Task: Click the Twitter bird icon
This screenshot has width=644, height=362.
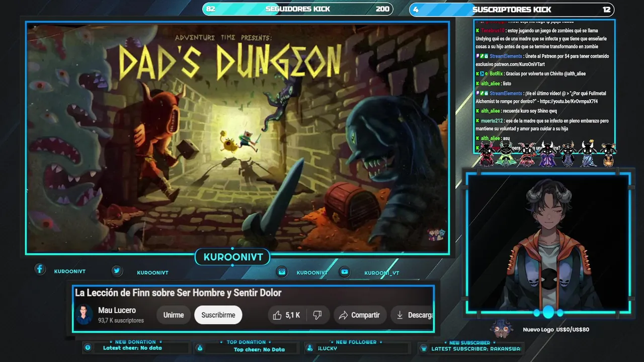Action: pos(117,271)
